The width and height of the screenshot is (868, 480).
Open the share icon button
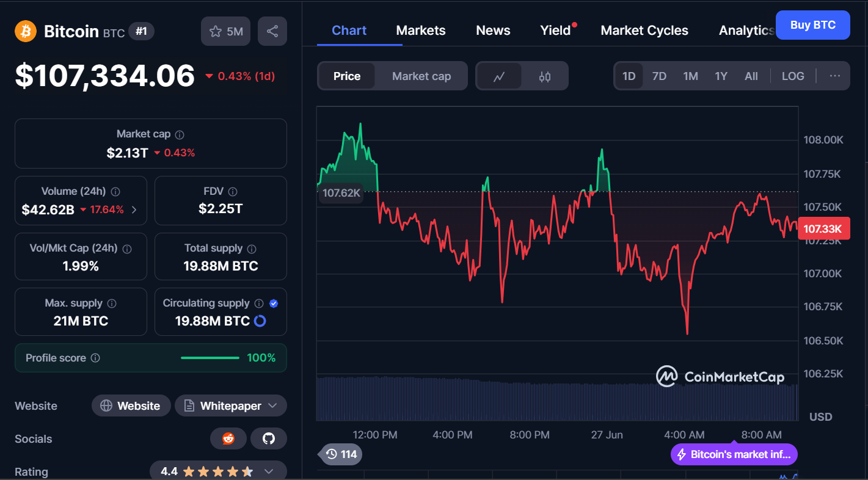(x=272, y=31)
